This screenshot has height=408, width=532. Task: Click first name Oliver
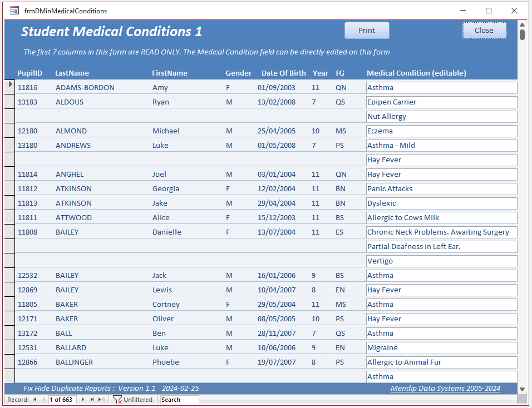pyautogui.click(x=163, y=319)
